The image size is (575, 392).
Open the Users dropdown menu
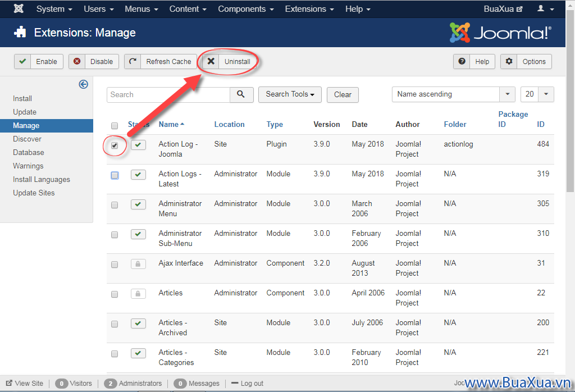[99, 9]
